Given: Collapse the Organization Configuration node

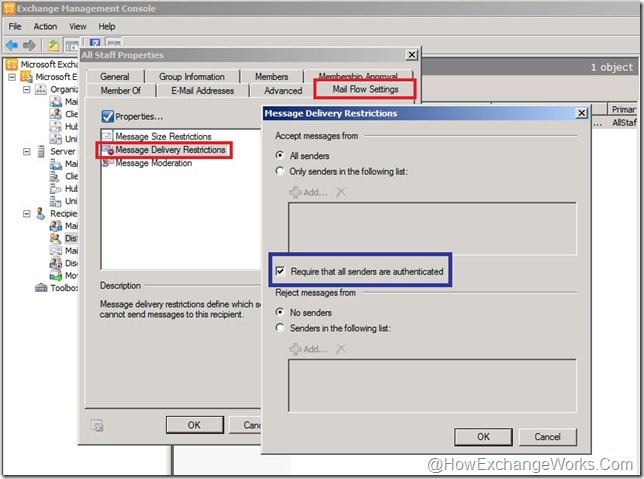Looking at the screenshot, I should click(27, 89).
